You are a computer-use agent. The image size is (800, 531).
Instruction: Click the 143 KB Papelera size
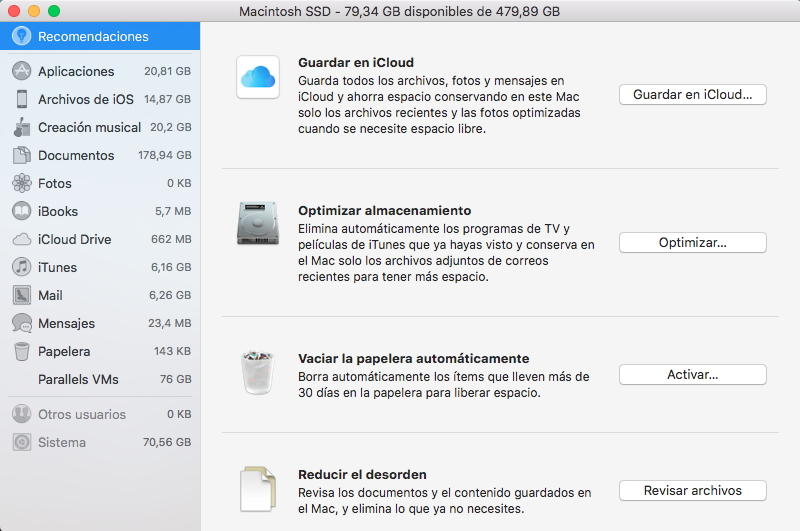[x=172, y=351]
